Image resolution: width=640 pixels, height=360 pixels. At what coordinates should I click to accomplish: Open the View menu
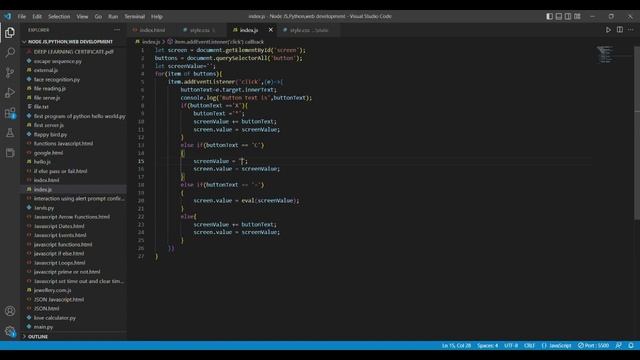[x=82, y=16]
